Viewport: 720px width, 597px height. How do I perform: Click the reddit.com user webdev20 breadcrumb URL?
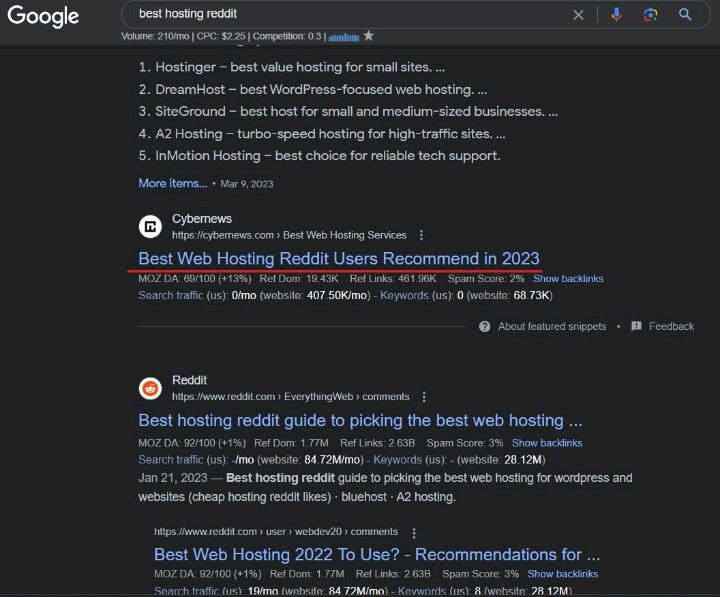tap(276, 532)
